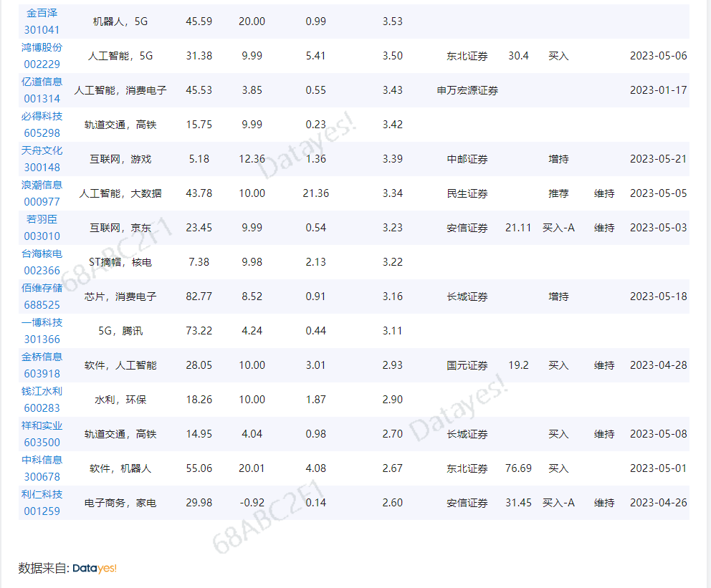This screenshot has height=588, width=711.
Task: Click the 推荐 rating cell
Action: pos(558,194)
